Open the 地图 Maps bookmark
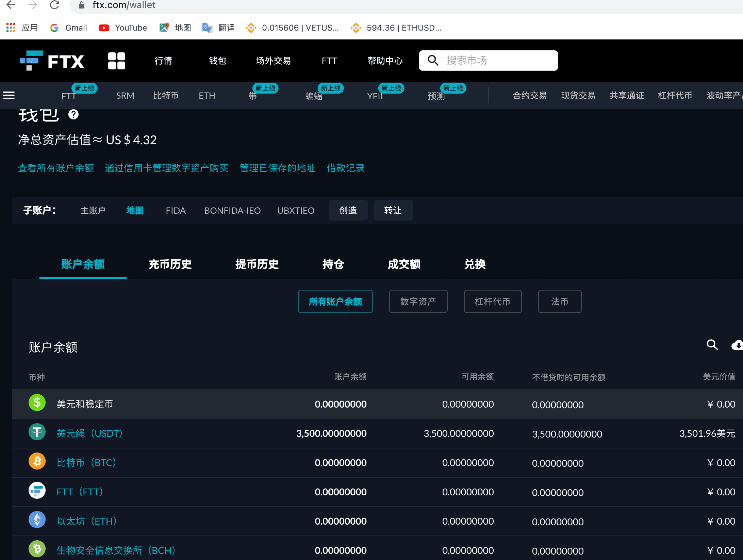This screenshot has height=560, width=743. pos(175,28)
